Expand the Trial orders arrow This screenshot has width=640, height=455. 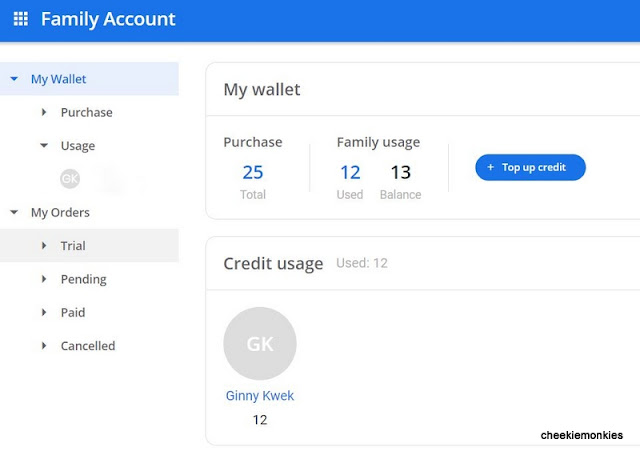[44, 246]
